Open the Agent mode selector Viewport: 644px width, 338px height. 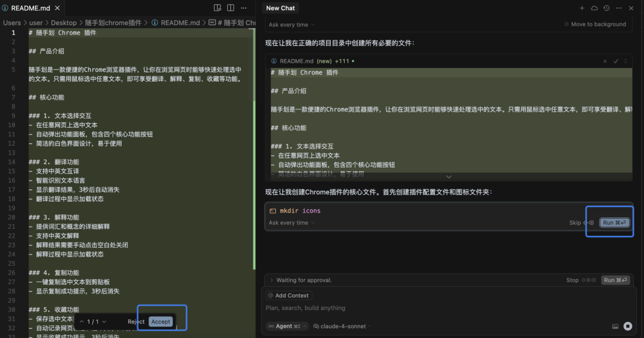(287, 326)
